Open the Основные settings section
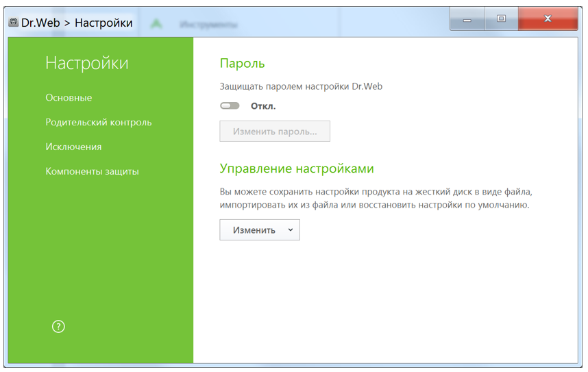 click(69, 97)
